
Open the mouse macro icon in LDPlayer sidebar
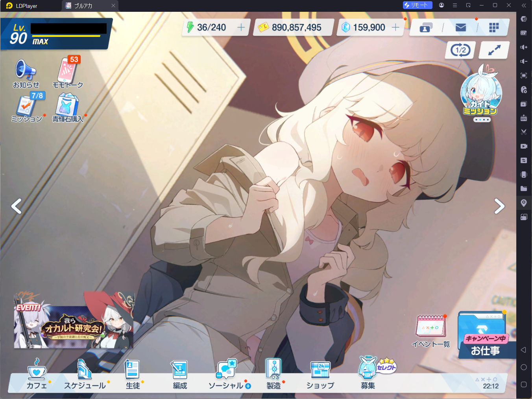[524, 90]
